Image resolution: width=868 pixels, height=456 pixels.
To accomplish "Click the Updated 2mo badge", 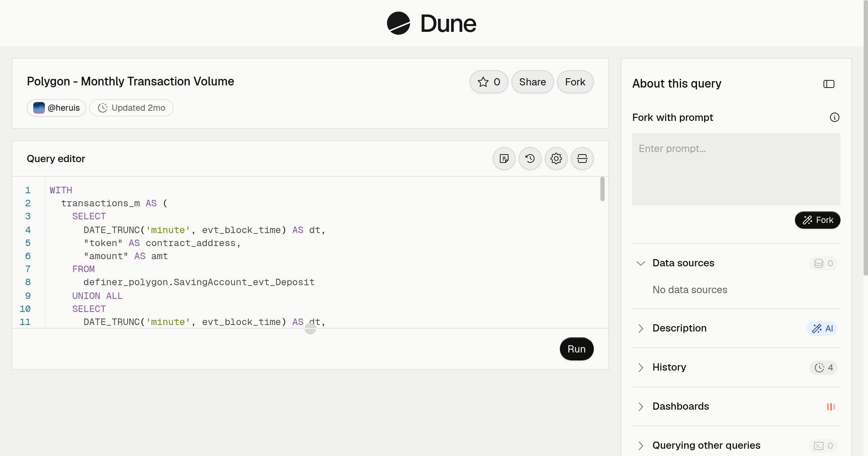I will pyautogui.click(x=131, y=108).
